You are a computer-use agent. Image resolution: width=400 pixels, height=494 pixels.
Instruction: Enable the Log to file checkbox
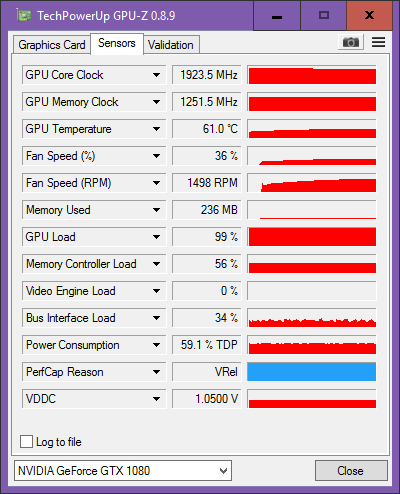[26, 442]
